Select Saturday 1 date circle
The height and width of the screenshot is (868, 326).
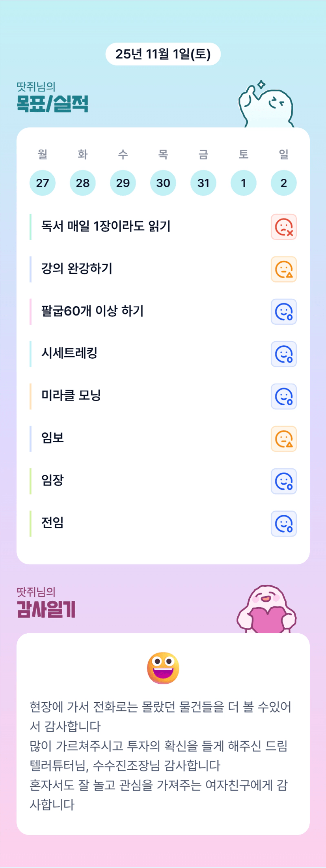pyautogui.click(x=244, y=183)
